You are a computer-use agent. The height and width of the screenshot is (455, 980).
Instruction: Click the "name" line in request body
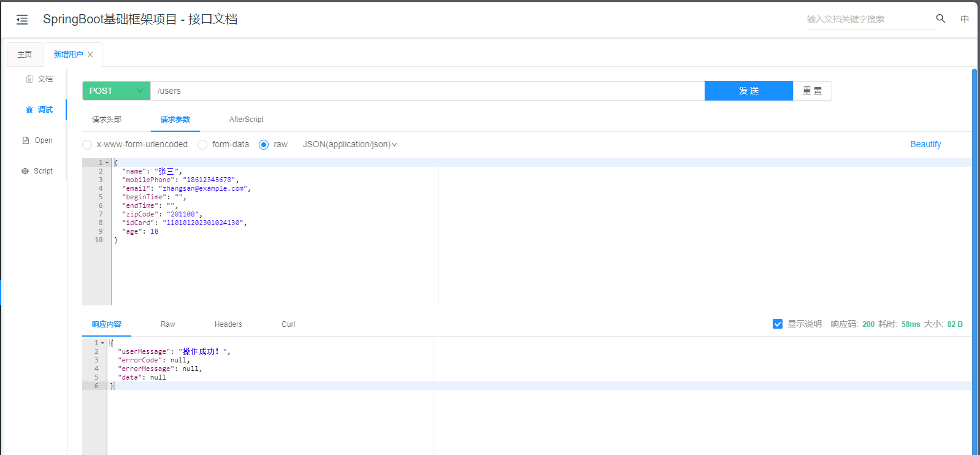click(x=152, y=171)
